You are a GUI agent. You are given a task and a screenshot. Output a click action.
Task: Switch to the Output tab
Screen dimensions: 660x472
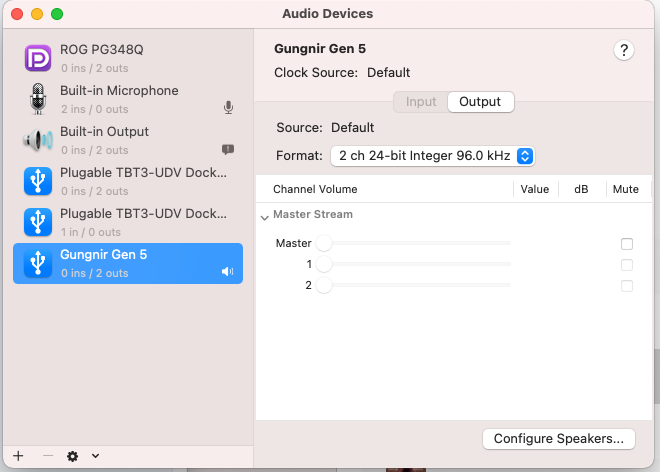(480, 102)
